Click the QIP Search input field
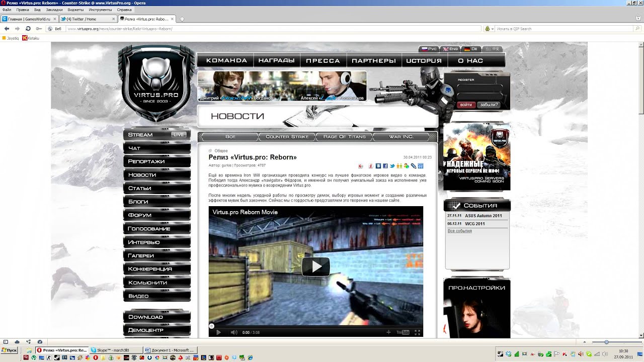The height and width of the screenshot is (362, 644). point(563,29)
